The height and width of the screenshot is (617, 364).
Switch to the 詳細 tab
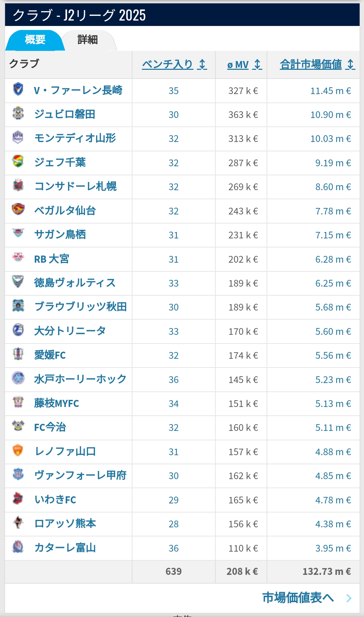[88, 40]
